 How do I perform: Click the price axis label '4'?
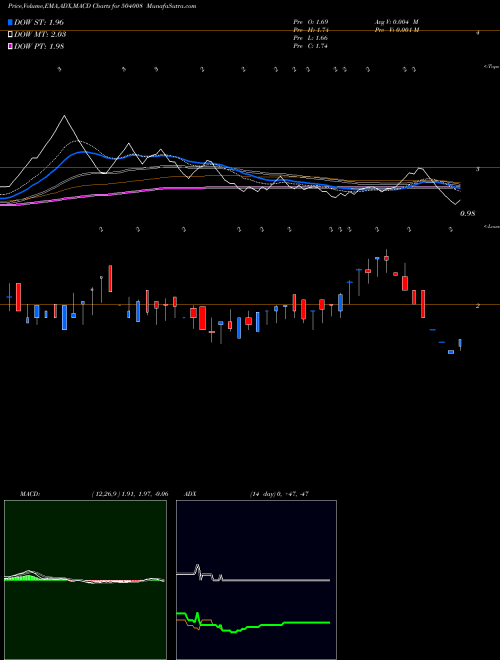point(477,32)
